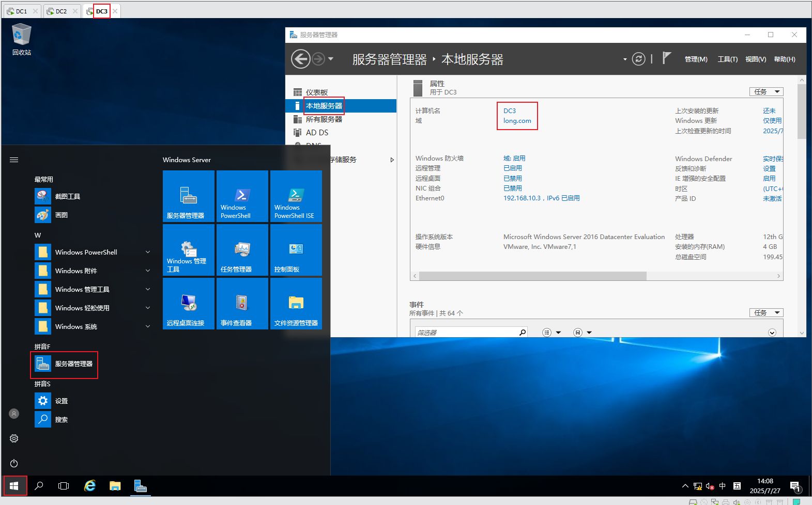This screenshot has width=812, height=505.
Task: Open the 事件查看器 tile
Action: click(x=242, y=304)
